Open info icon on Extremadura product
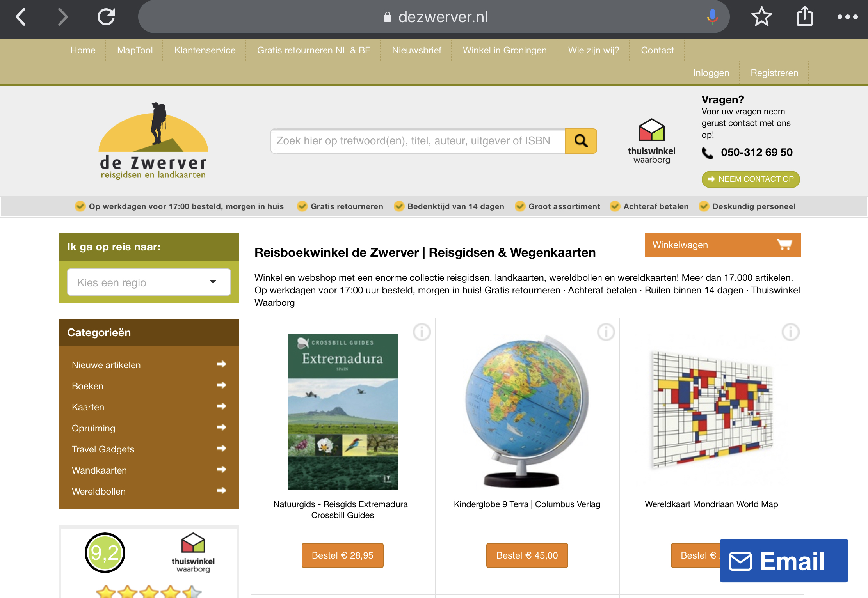Screen dimensions: 868x598 click(x=422, y=332)
